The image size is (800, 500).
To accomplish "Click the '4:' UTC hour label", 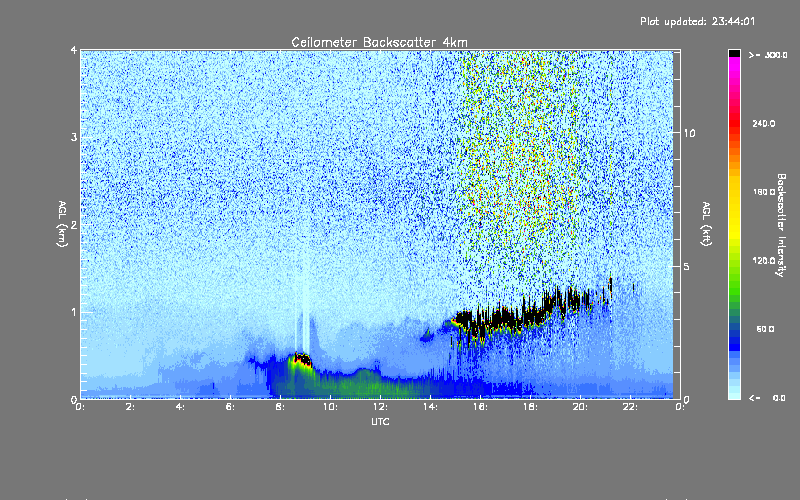I will (180, 407).
